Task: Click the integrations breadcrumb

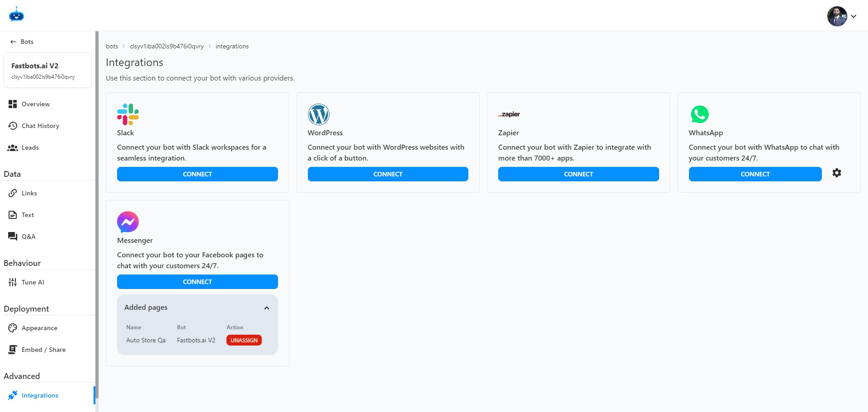Action: coord(232,46)
